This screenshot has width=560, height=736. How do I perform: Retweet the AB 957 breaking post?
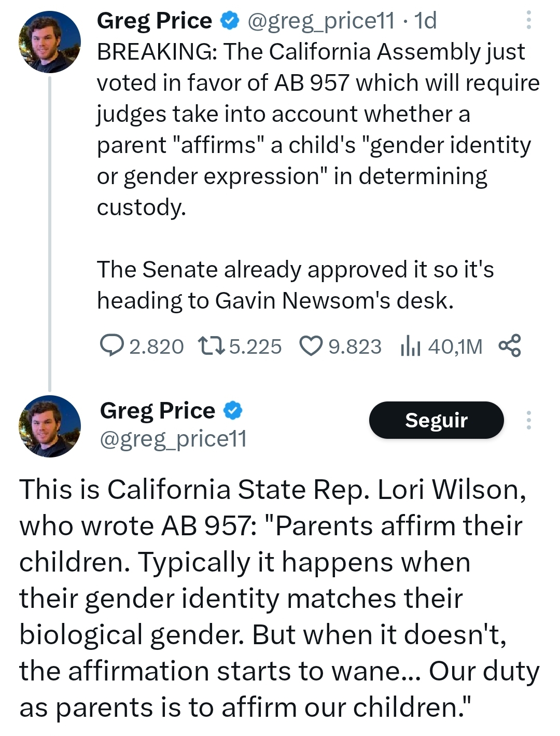point(211,346)
